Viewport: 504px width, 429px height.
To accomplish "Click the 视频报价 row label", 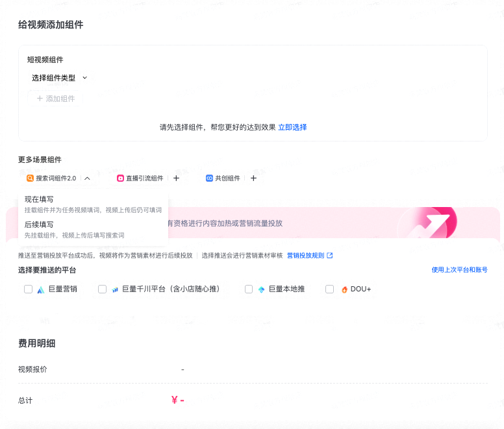I will [32, 369].
